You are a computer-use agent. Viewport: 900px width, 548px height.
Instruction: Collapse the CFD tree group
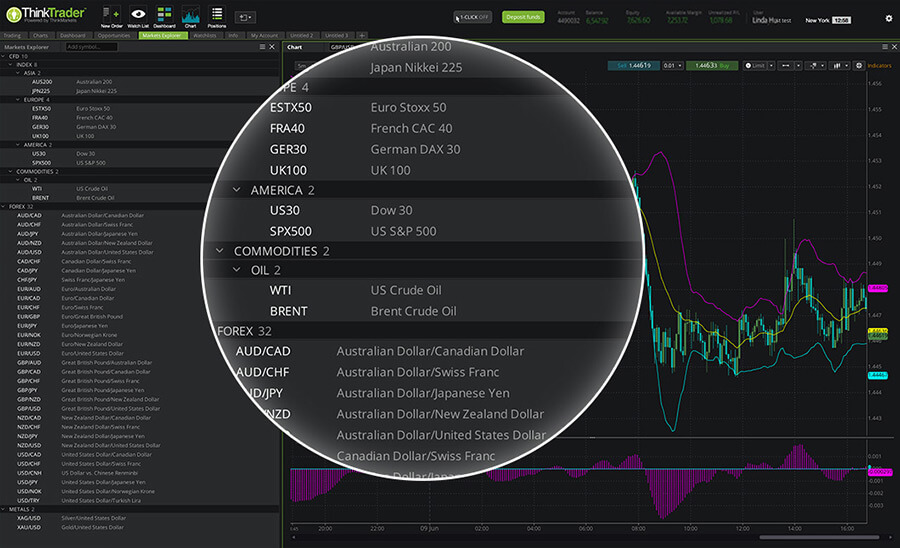pyautogui.click(x=4, y=57)
